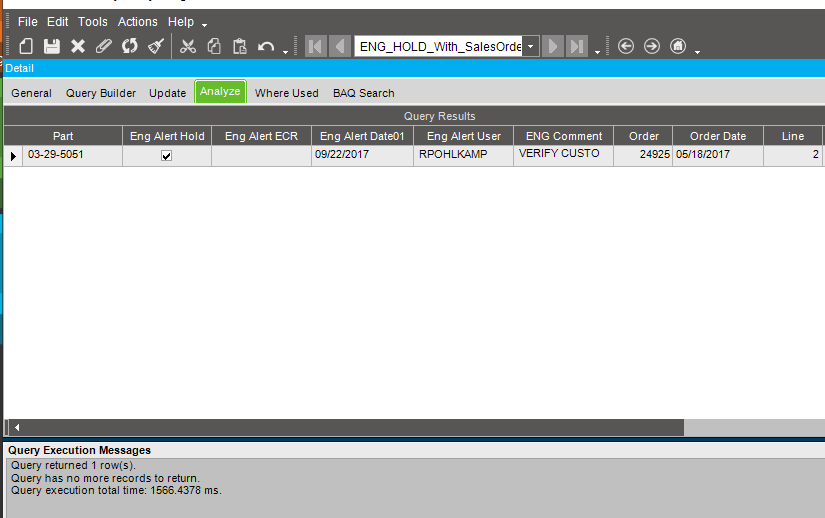Select the row indicator arrow for 03-29-5051
825x518 pixels.
tap(13, 156)
